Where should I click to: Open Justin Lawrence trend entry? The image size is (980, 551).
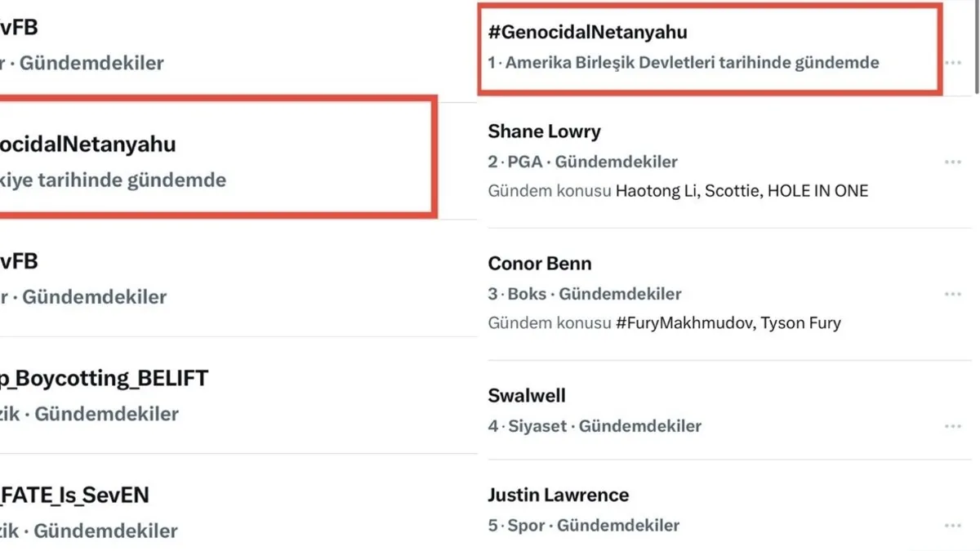coord(558,495)
